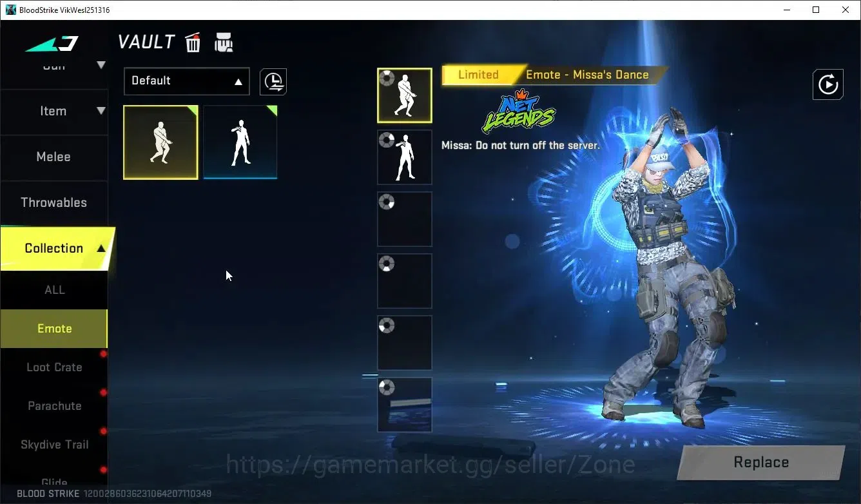Screen dimensions: 861x504
Task: Click the Limited rarity tag
Action: [478, 75]
